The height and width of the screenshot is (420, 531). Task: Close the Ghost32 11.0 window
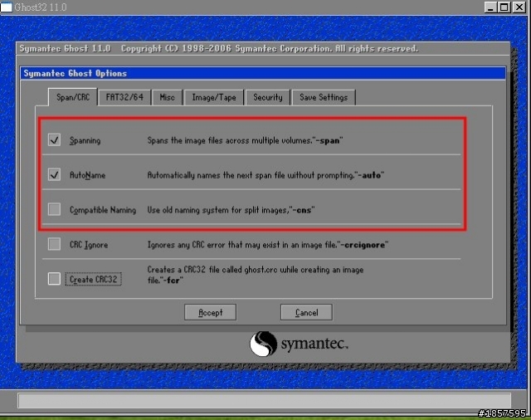click(519, 7)
